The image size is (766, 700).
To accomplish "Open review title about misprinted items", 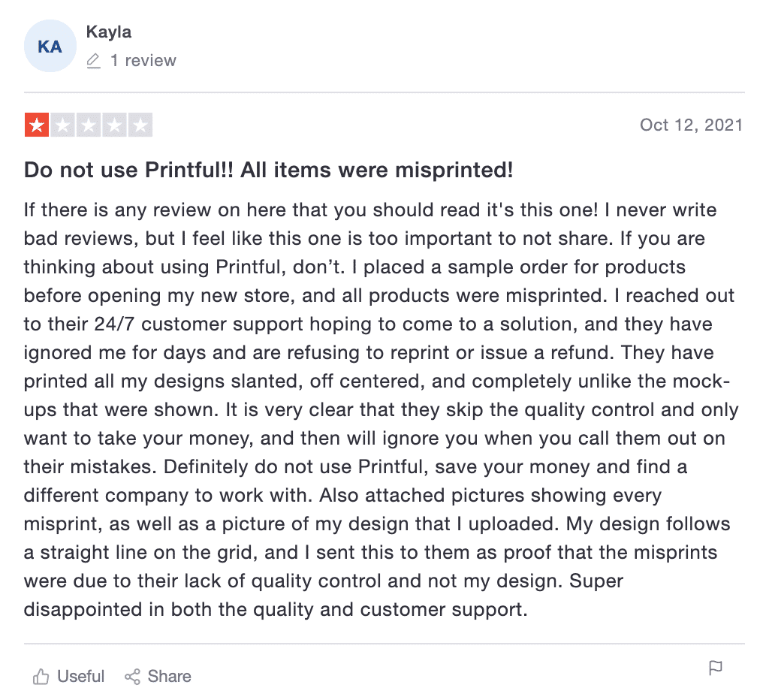I will tap(269, 170).
